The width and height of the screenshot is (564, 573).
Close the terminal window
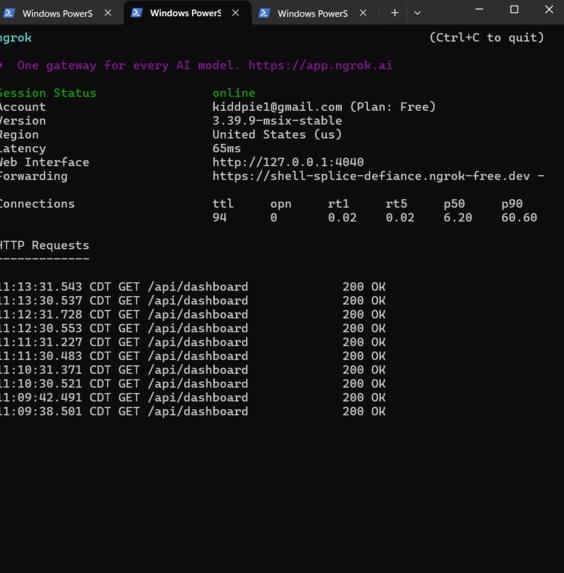click(x=549, y=10)
